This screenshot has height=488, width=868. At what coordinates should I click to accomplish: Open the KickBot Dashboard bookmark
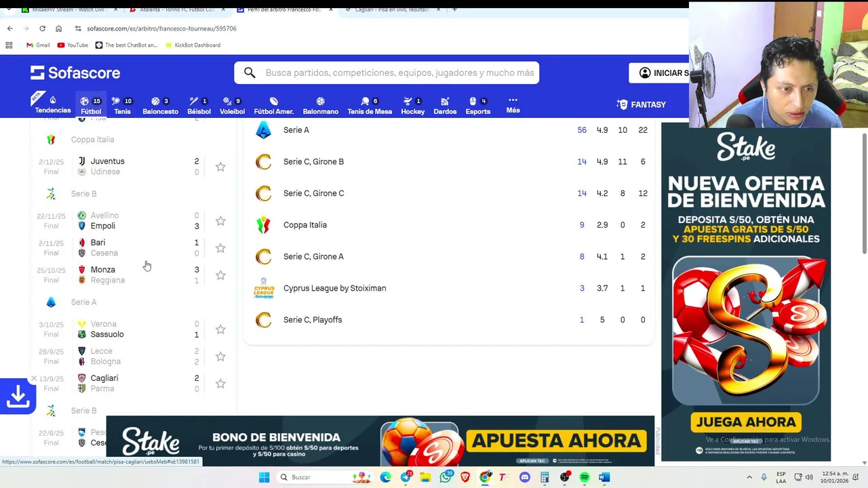(x=192, y=45)
